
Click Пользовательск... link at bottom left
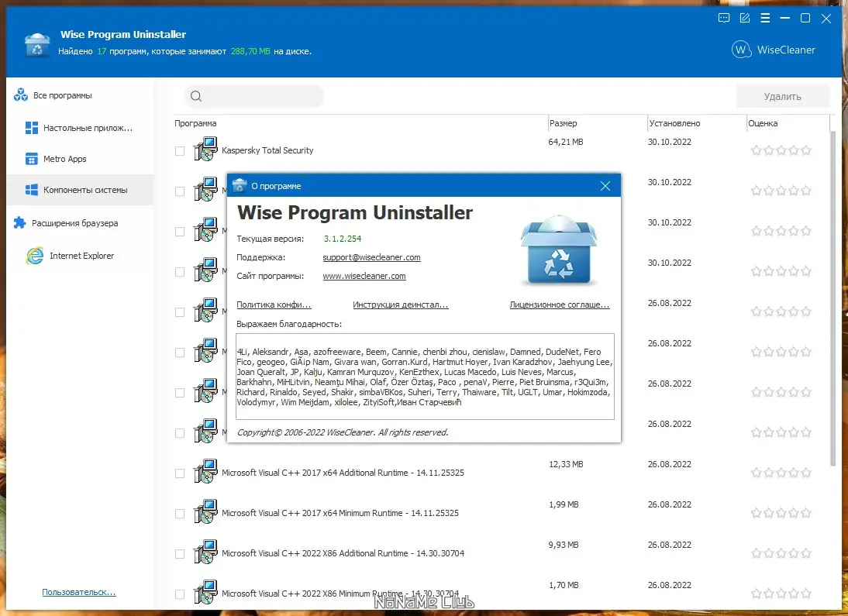[x=79, y=592]
